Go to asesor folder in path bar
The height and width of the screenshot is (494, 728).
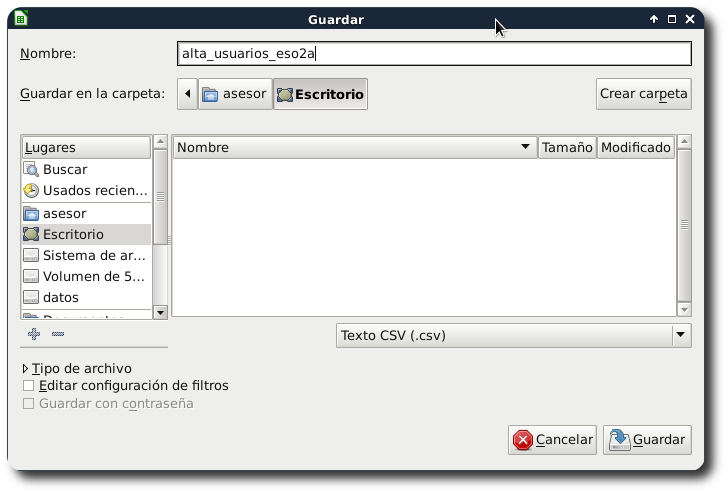[235, 94]
